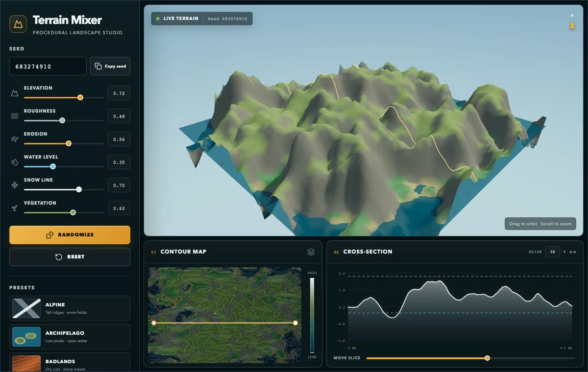Click the Snow Line value box 0.70
Viewport: 588px width, 372px height.
pyautogui.click(x=119, y=185)
